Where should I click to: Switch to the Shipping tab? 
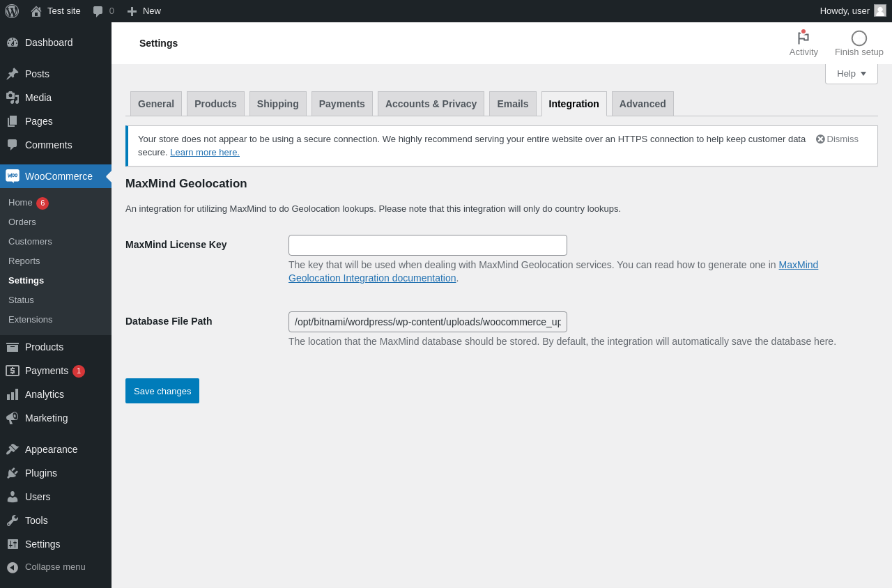point(277,104)
